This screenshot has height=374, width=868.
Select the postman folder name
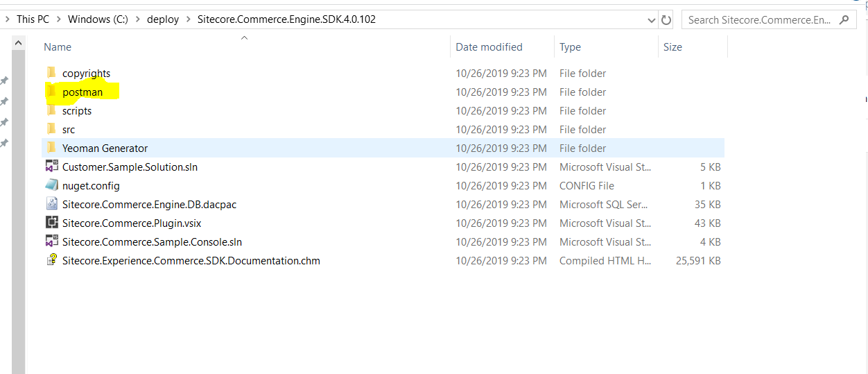pos(83,92)
